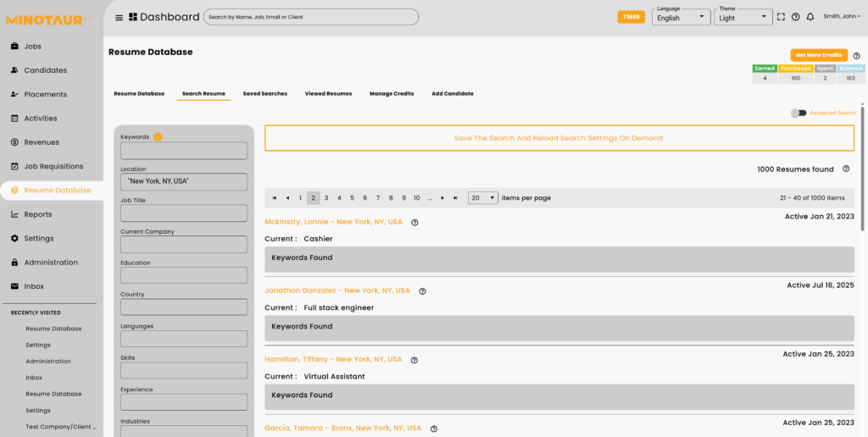Viewport: 868px width, 437px height.
Task: Go to the last results page
Action: (456, 198)
